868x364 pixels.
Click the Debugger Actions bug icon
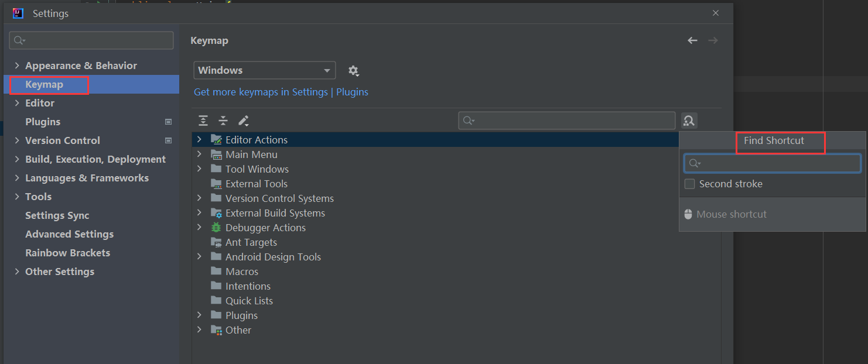(216, 228)
